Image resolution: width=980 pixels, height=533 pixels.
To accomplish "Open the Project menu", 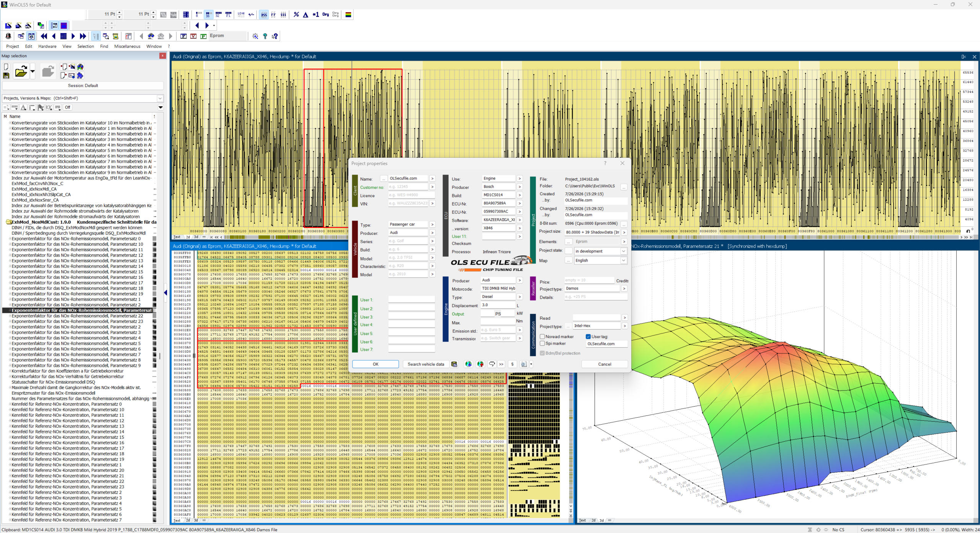I will tap(13, 46).
